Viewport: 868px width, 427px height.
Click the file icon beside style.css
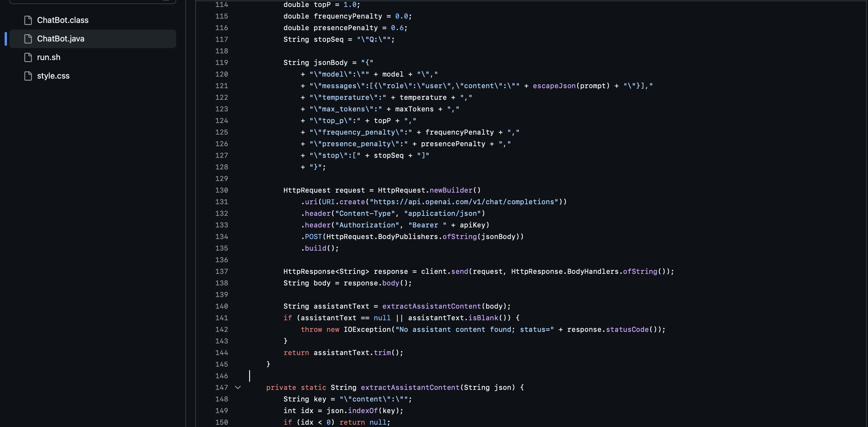[x=28, y=76]
